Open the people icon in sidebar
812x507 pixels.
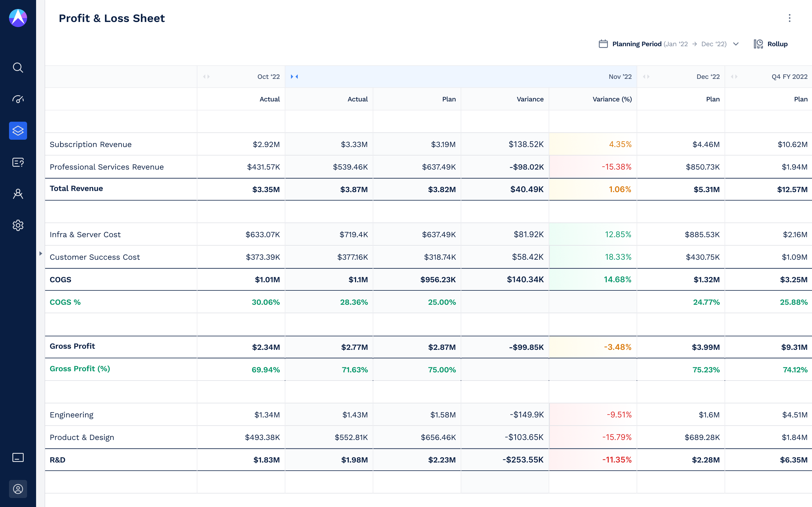pyautogui.click(x=18, y=194)
